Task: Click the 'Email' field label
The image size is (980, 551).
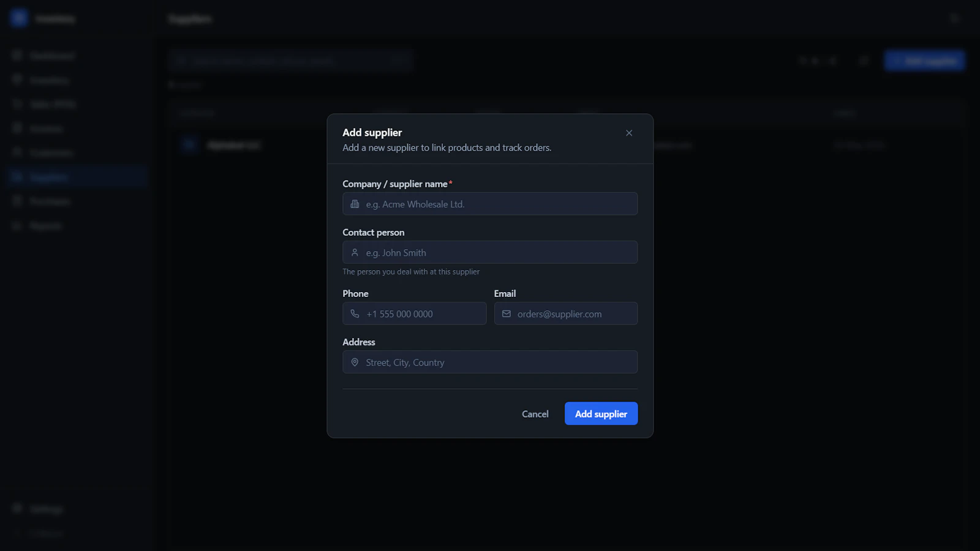Action: pos(505,293)
